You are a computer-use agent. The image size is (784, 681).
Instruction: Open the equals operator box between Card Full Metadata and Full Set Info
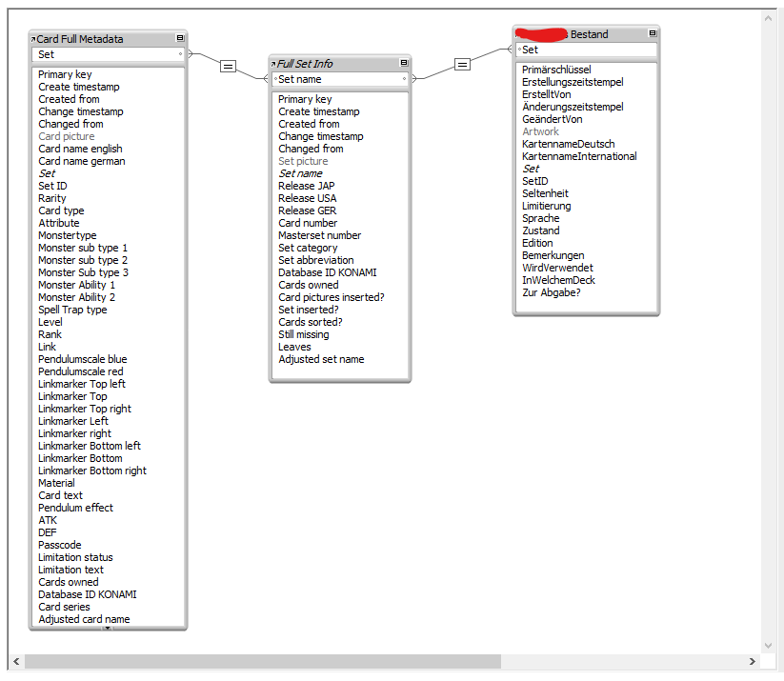pos(228,66)
